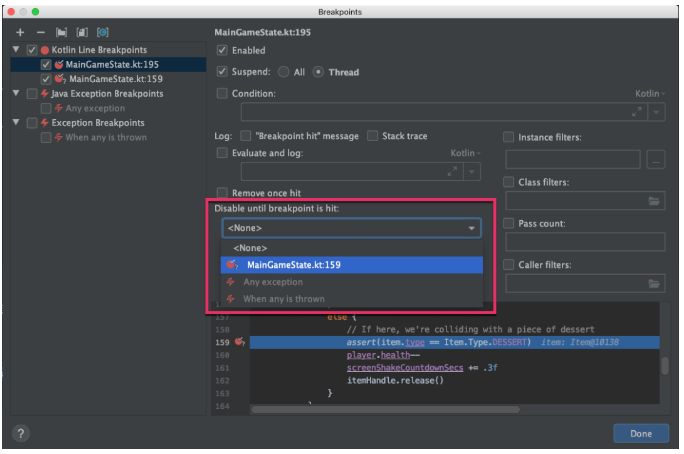This screenshot has width=684, height=454.
Task: Click the vertical code preview scrollbar
Action: click(x=665, y=366)
